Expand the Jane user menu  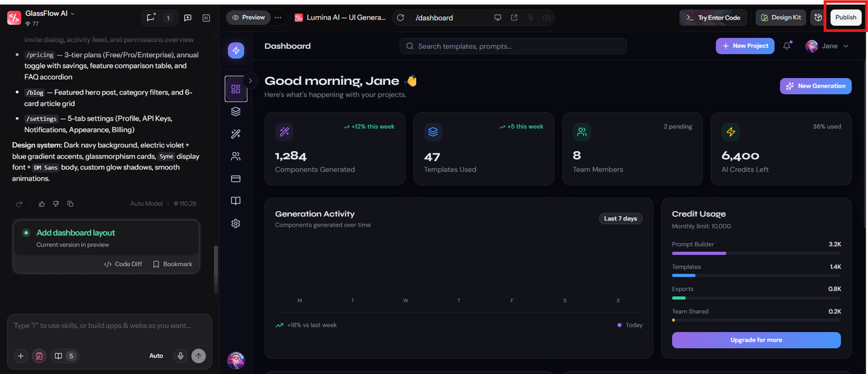click(x=827, y=46)
